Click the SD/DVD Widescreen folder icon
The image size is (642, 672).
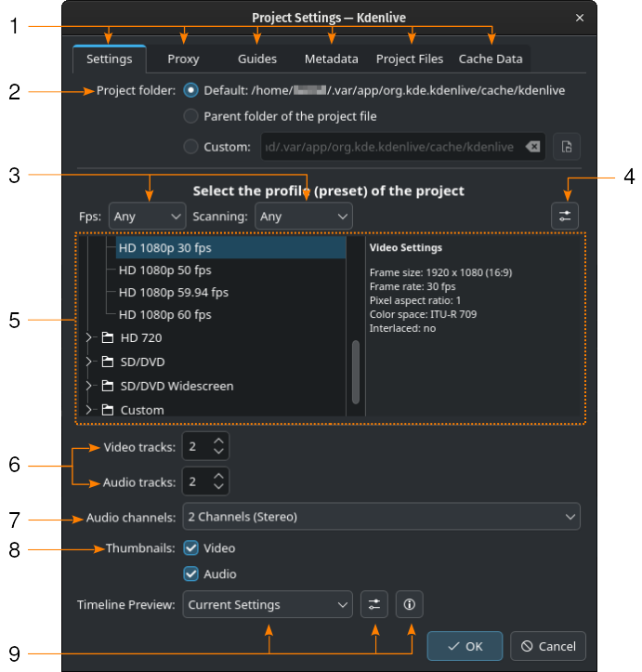click(108, 386)
